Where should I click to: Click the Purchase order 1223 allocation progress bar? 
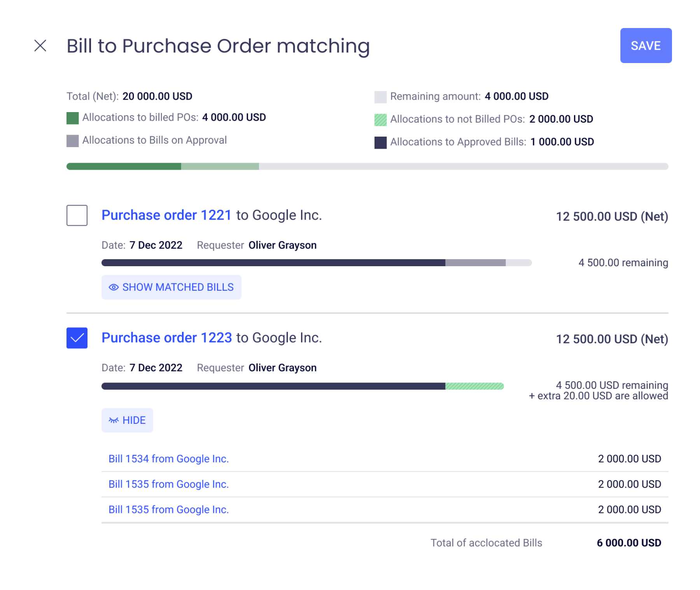pyautogui.click(x=303, y=386)
